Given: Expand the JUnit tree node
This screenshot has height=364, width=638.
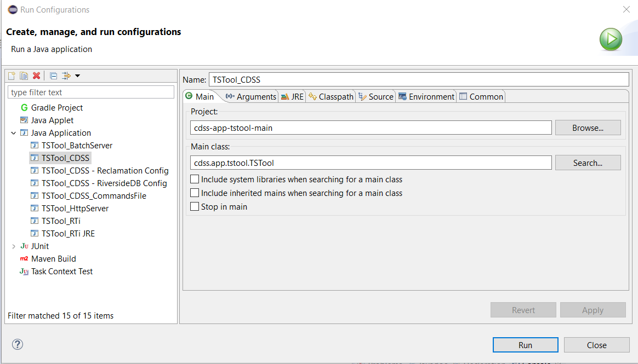Looking at the screenshot, I should coord(13,246).
